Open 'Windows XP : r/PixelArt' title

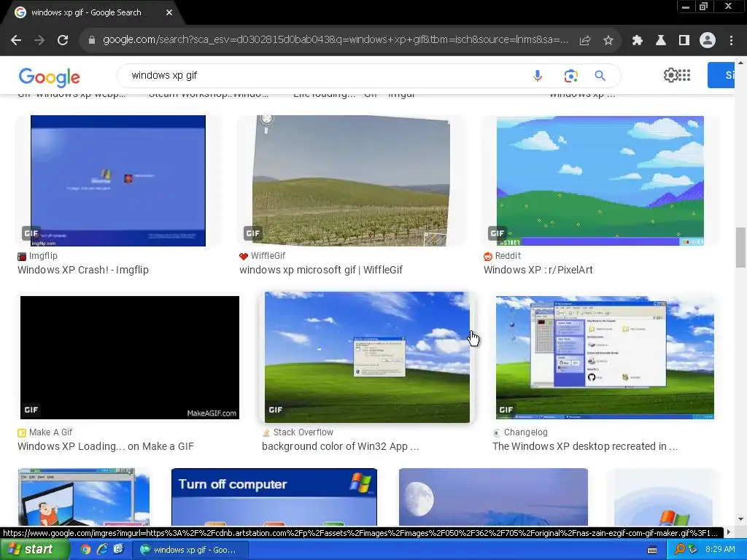[x=538, y=270]
